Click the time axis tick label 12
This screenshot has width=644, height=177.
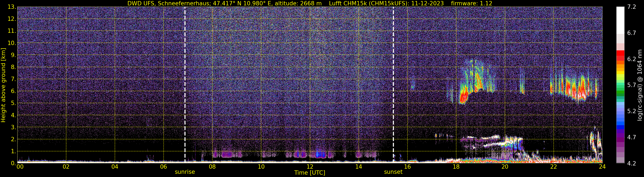point(310,167)
